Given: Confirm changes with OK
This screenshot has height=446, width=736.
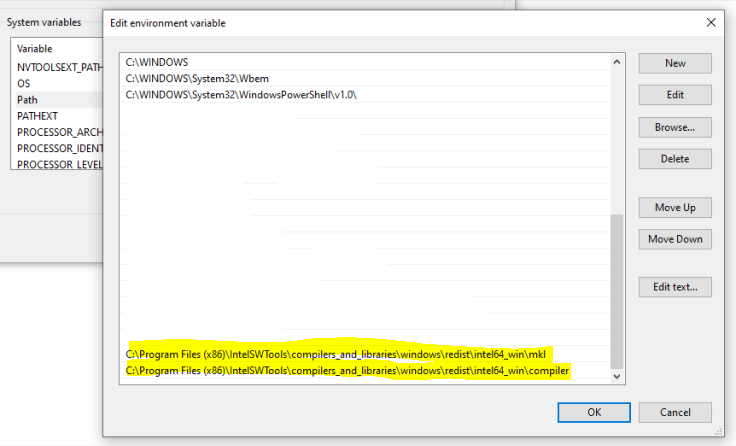Looking at the screenshot, I should [594, 412].
